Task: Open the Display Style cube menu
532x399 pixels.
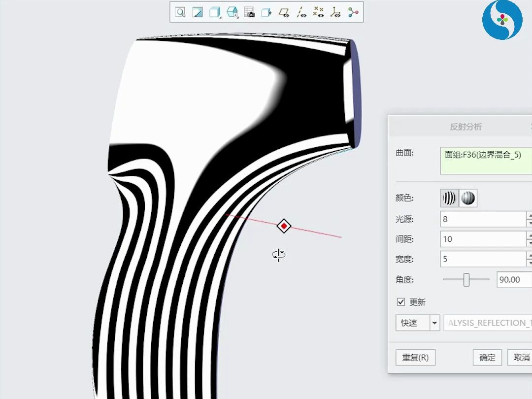Action: click(215, 12)
